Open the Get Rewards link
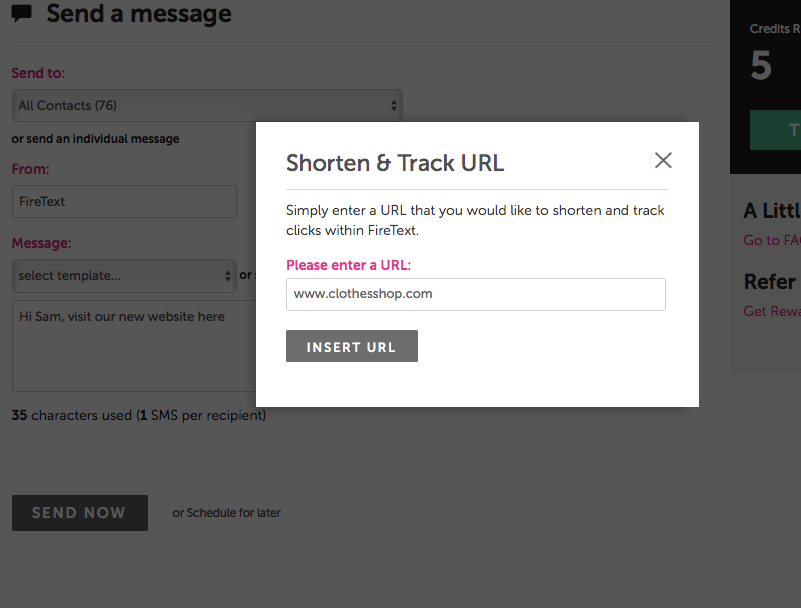Image resolution: width=801 pixels, height=608 pixels. (x=772, y=311)
